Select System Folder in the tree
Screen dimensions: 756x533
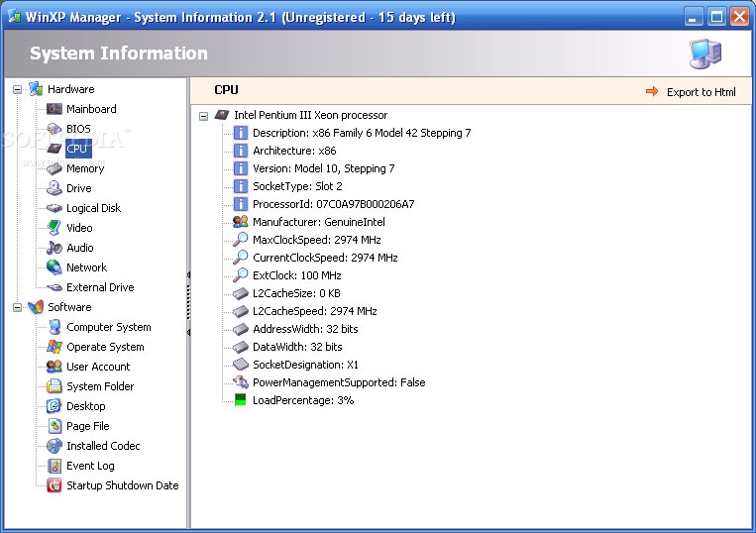point(100,386)
